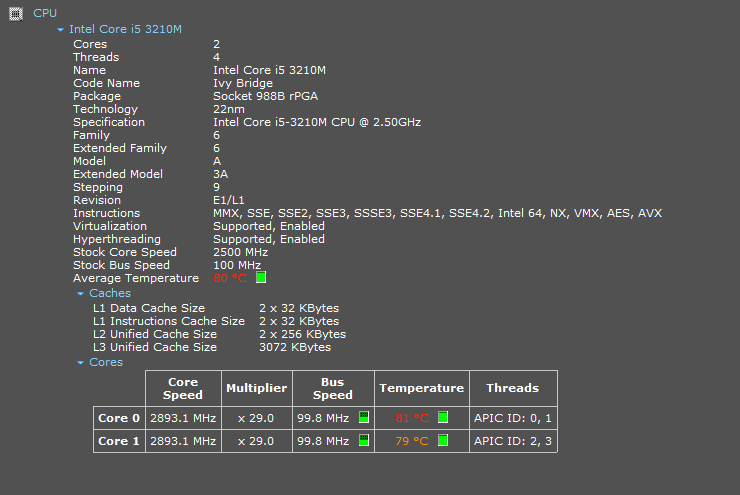
Task: Click the L3 Unified Cache Size label
Action: point(155,347)
